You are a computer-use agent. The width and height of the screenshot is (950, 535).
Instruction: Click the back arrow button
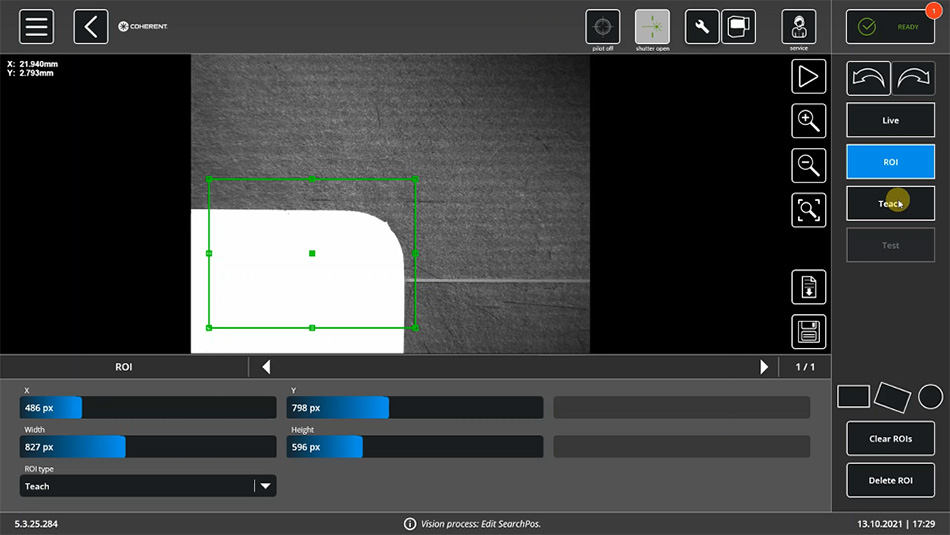coord(91,27)
